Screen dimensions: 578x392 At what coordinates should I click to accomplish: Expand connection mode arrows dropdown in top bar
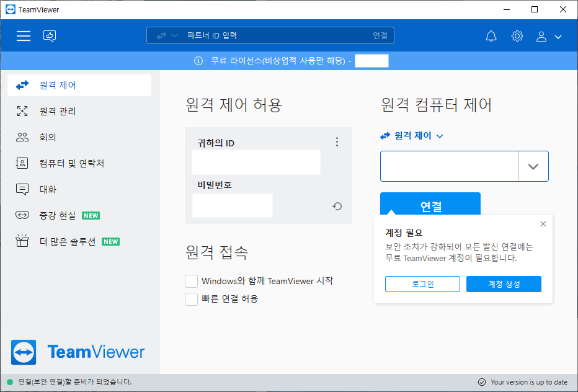tap(167, 36)
